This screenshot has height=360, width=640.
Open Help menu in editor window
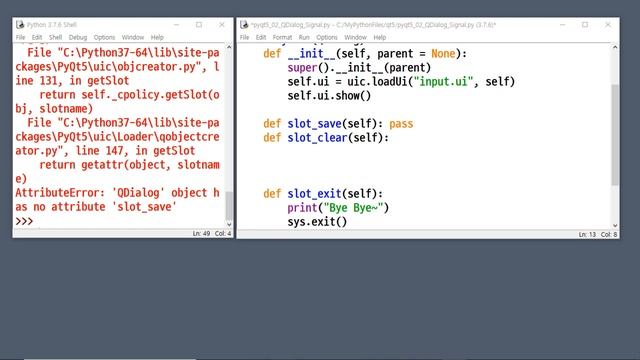(x=380, y=37)
